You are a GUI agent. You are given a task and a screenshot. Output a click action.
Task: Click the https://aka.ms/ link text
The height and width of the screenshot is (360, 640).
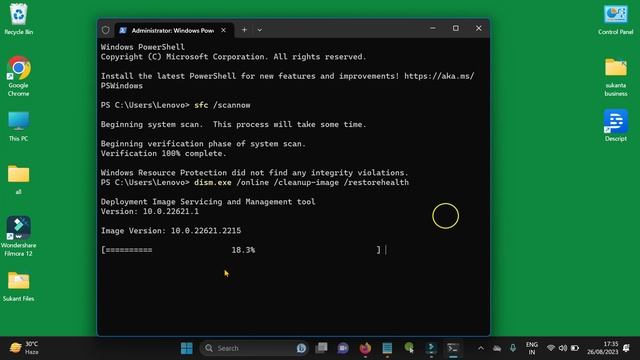439,76
